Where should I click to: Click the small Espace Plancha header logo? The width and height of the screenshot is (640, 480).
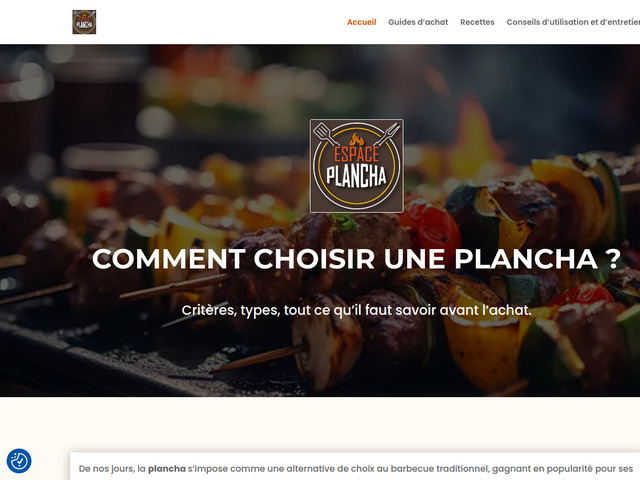(84, 22)
